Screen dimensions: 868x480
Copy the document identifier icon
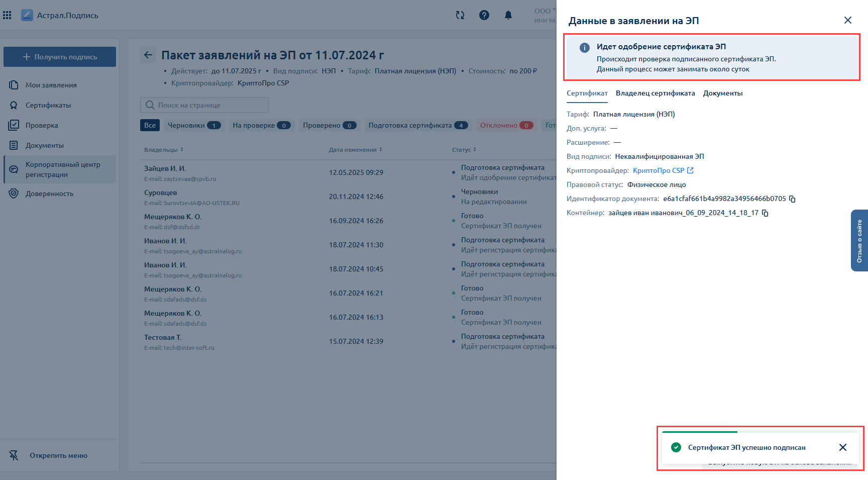(792, 199)
